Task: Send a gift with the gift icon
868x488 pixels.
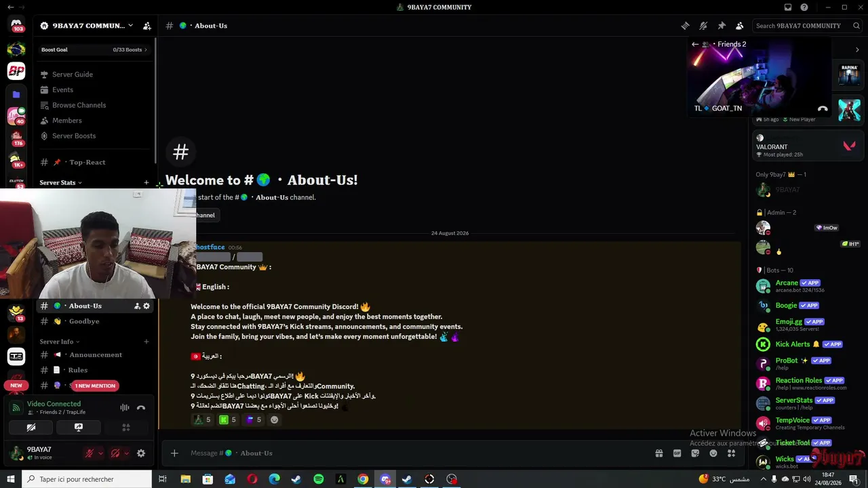Action: coord(658,453)
